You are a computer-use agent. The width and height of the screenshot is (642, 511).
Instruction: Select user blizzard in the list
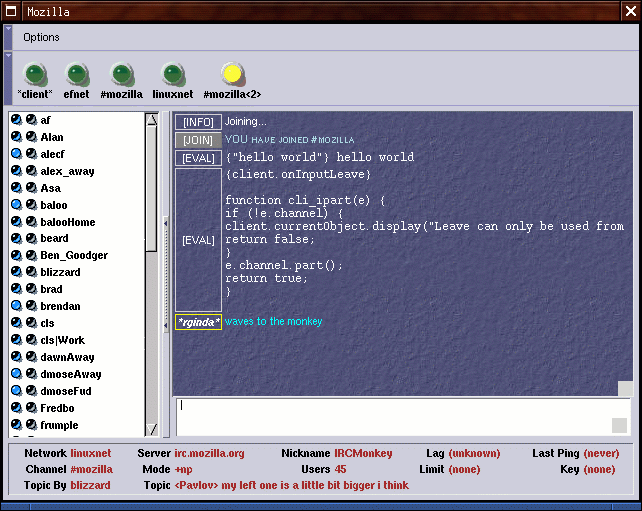[x=60, y=272]
